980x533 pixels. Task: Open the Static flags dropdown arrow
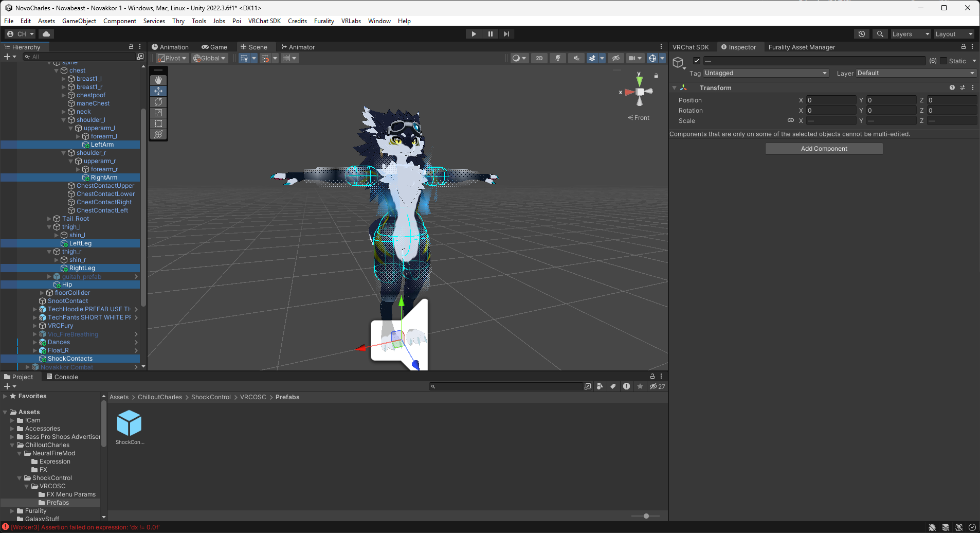pyautogui.click(x=974, y=61)
